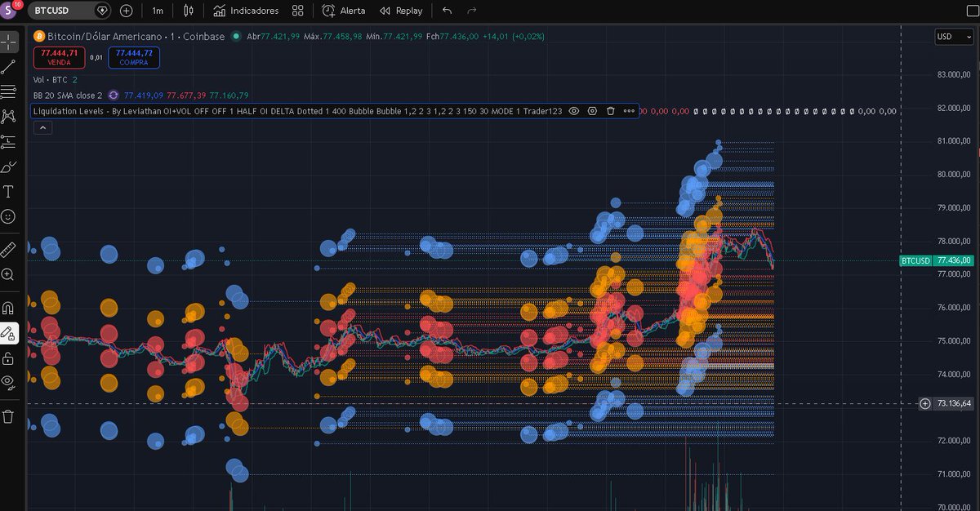
Task: Undo the last chart action
Action: click(447, 11)
